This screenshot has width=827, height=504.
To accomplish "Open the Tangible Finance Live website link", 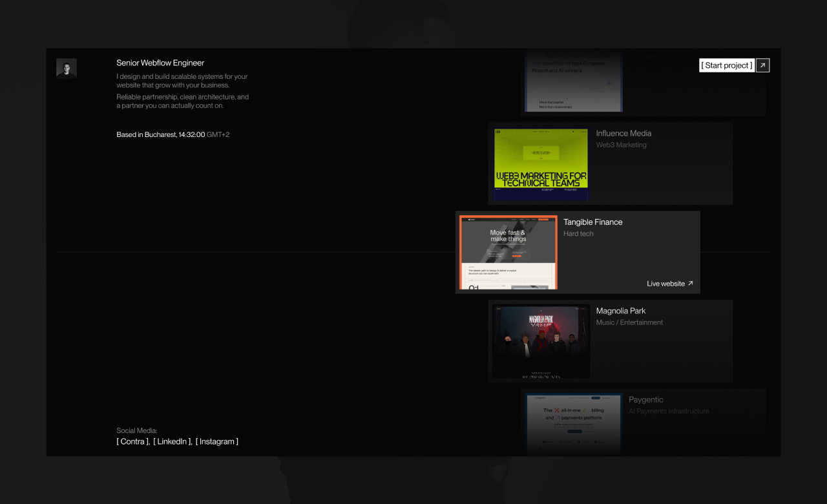I will pyautogui.click(x=670, y=284).
